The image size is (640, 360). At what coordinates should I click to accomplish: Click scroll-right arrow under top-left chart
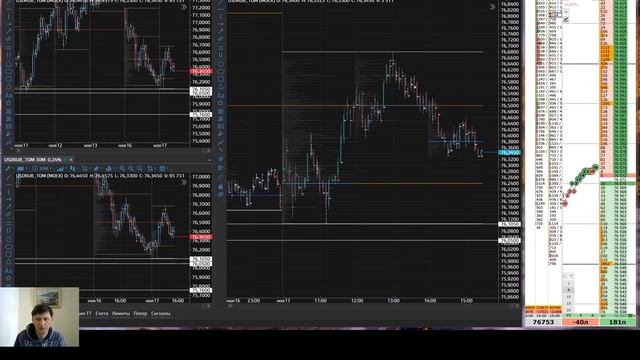(209, 151)
